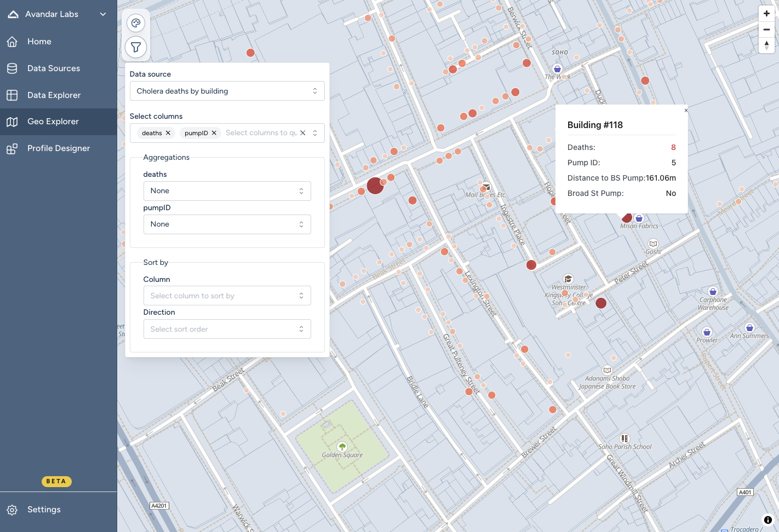Zoom out of the map
Image resolution: width=779 pixels, height=532 pixels.
pos(766,30)
